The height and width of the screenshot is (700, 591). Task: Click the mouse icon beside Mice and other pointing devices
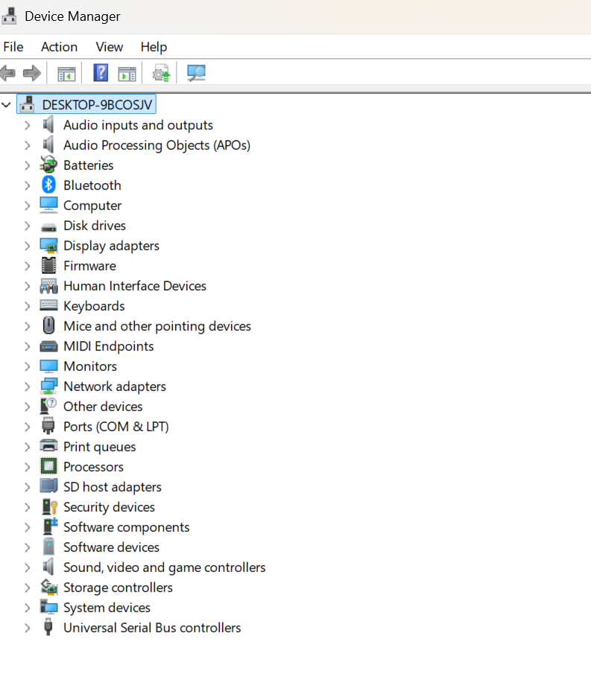click(48, 325)
